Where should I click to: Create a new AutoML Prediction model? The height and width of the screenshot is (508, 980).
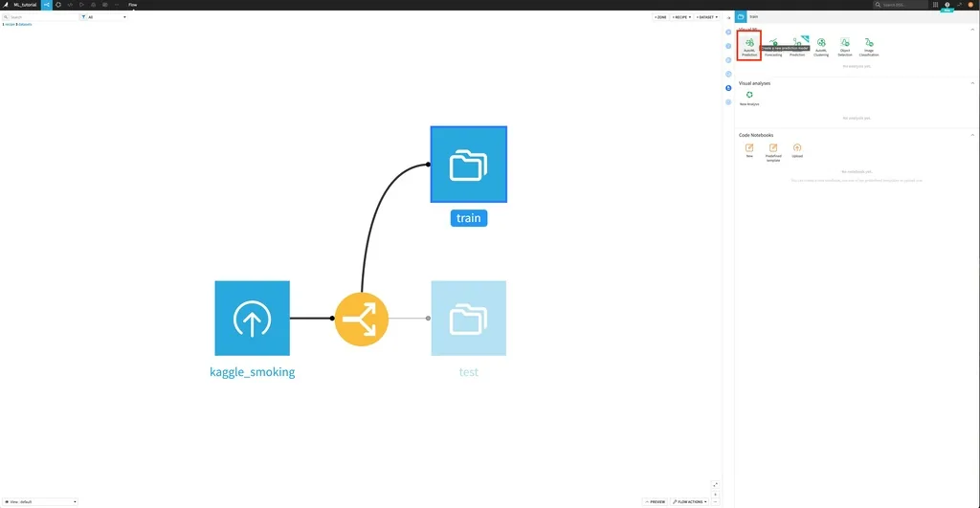coord(748,46)
